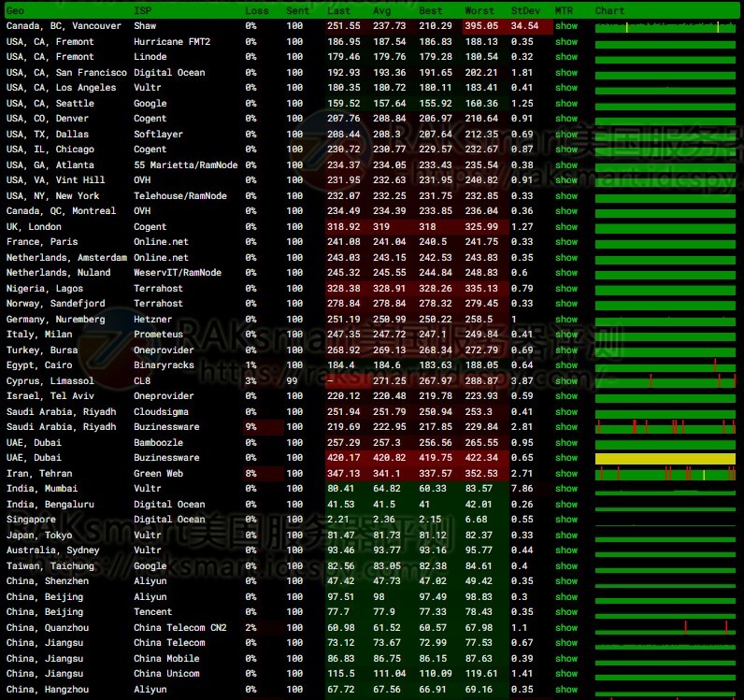
Task: Show MTR for Riyadh Buzinessware row
Action: click(x=566, y=427)
